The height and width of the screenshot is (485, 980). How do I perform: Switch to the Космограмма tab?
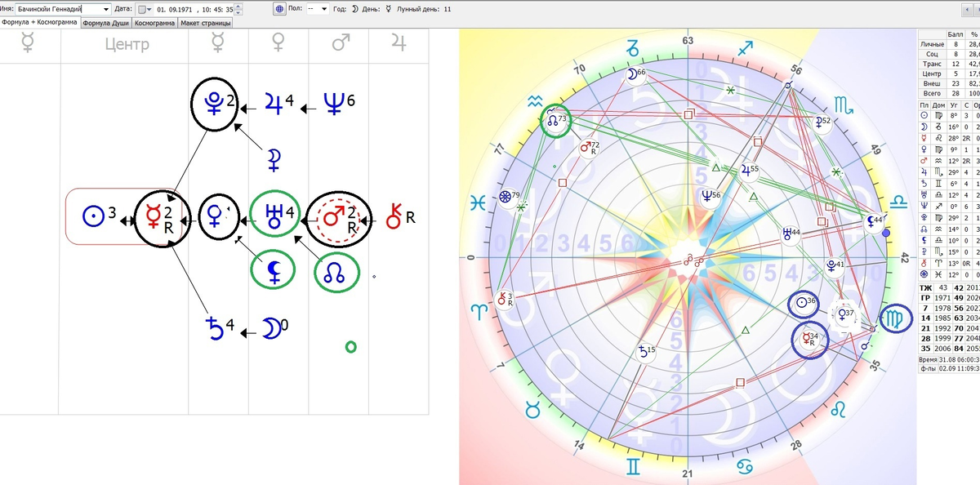[x=154, y=23]
